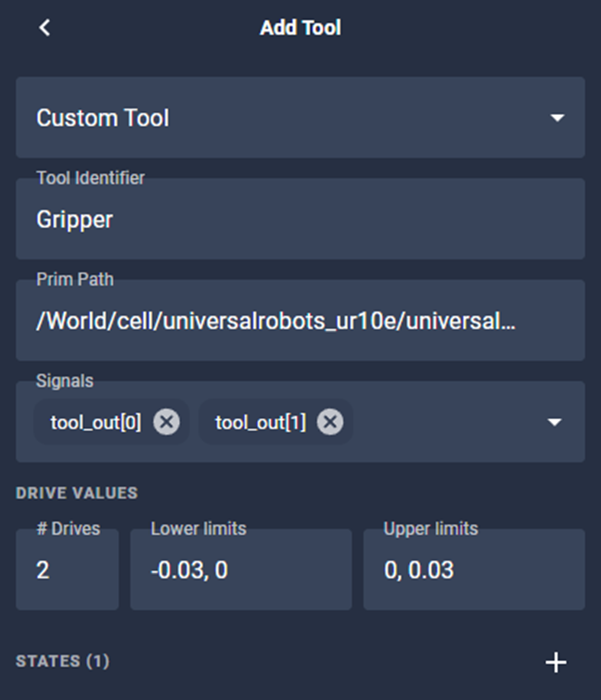601x700 pixels.
Task: Click the Lower limits input field
Action: [x=240, y=569]
